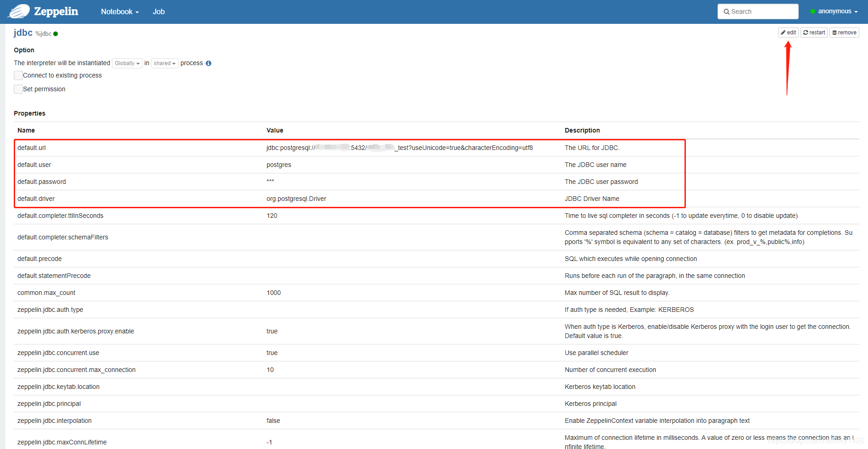This screenshot has width=868, height=449.
Task: Click the jdbc:postgresql URL value
Action: [400, 148]
